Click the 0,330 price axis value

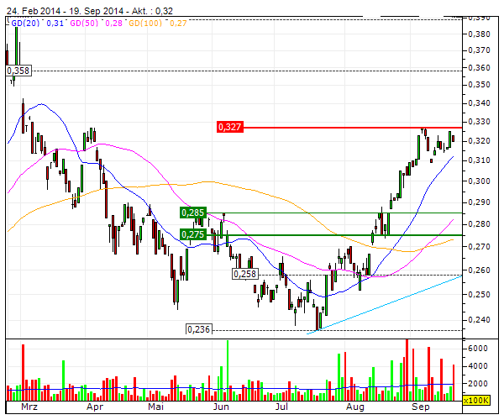point(480,122)
